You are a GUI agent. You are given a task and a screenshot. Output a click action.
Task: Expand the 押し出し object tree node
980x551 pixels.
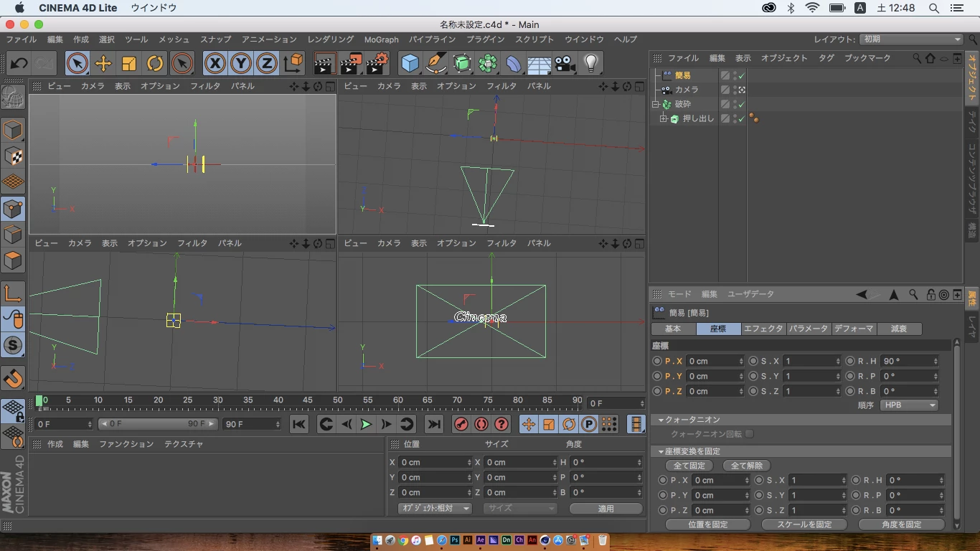pyautogui.click(x=664, y=118)
